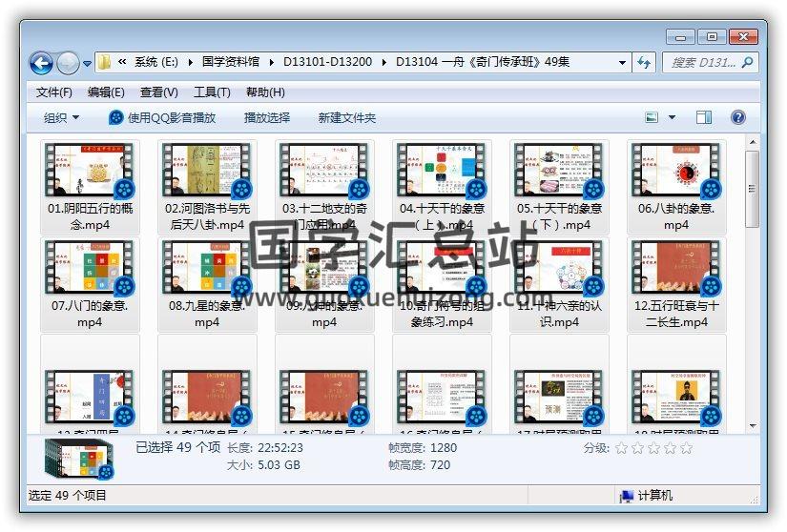
Task: Set rating to three stars
Action: 654,448
